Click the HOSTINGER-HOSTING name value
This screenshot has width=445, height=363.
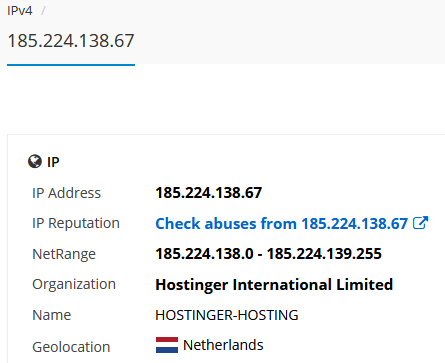click(227, 315)
